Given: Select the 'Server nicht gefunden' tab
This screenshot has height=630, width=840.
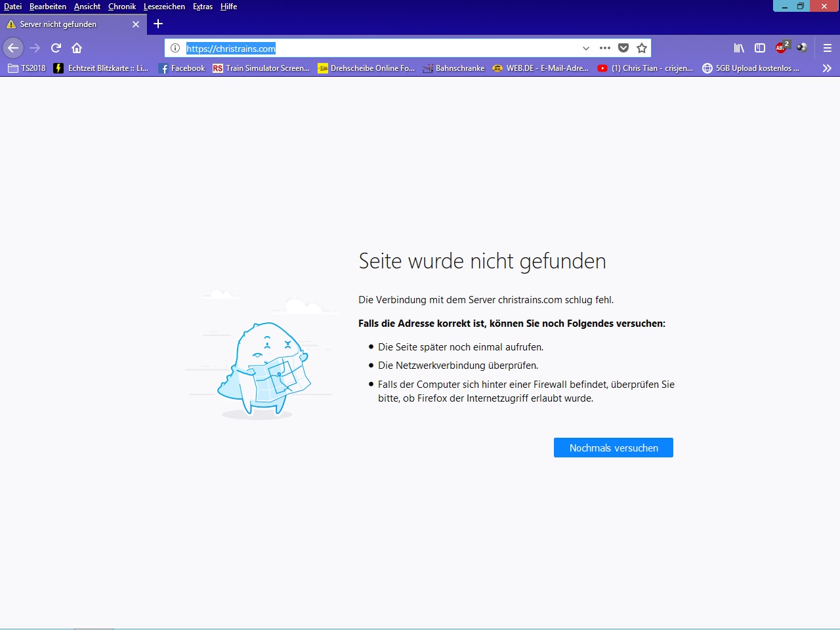Looking at the screenshot, I should pyautogui.click(x=72, y=24).
